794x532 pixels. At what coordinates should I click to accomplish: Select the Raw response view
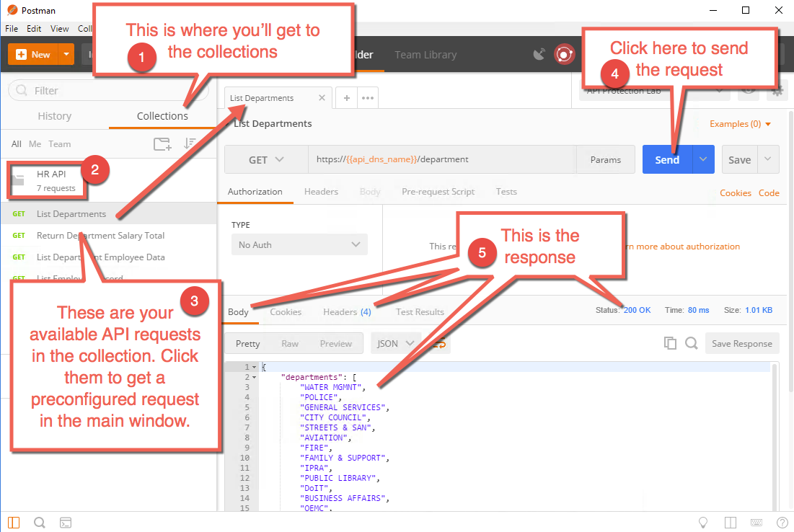tap(290, 344)
